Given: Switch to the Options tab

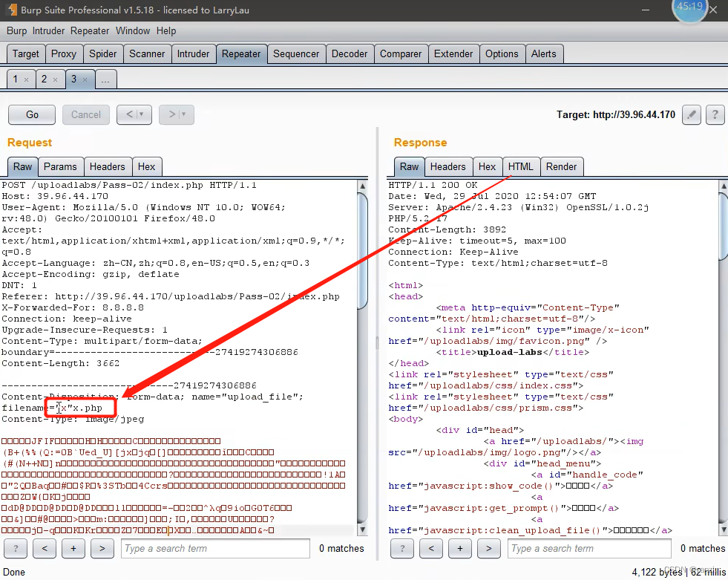Looking at the screenshot, I should pos(502,54).
